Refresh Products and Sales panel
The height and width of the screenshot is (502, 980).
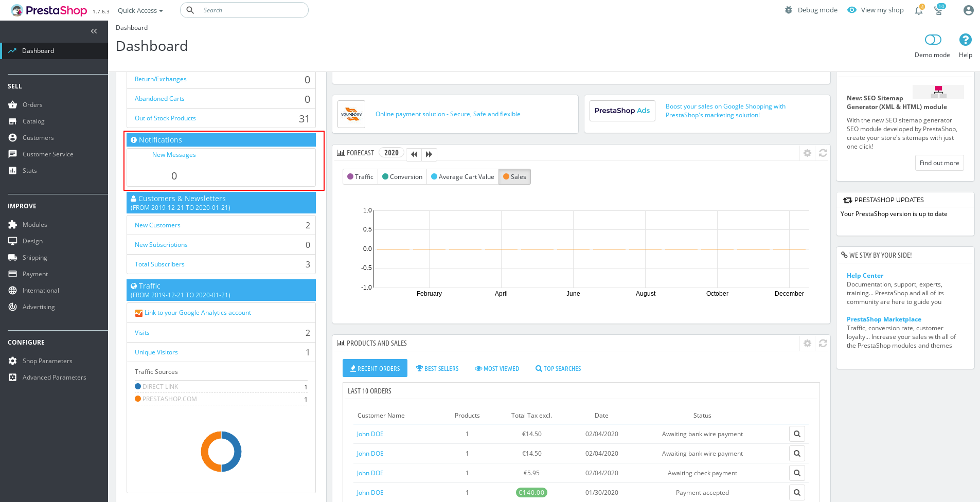click(x=823, y=343)
